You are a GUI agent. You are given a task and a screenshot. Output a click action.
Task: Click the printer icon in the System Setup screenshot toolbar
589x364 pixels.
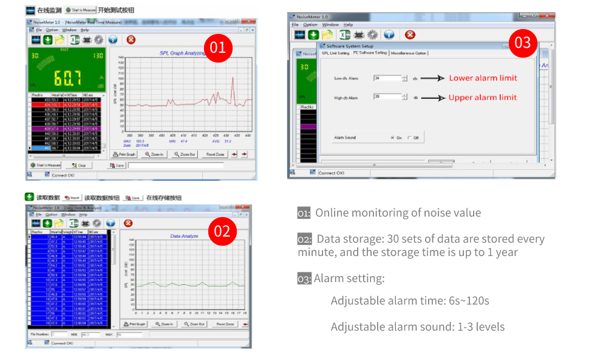[x=359, y=35]
